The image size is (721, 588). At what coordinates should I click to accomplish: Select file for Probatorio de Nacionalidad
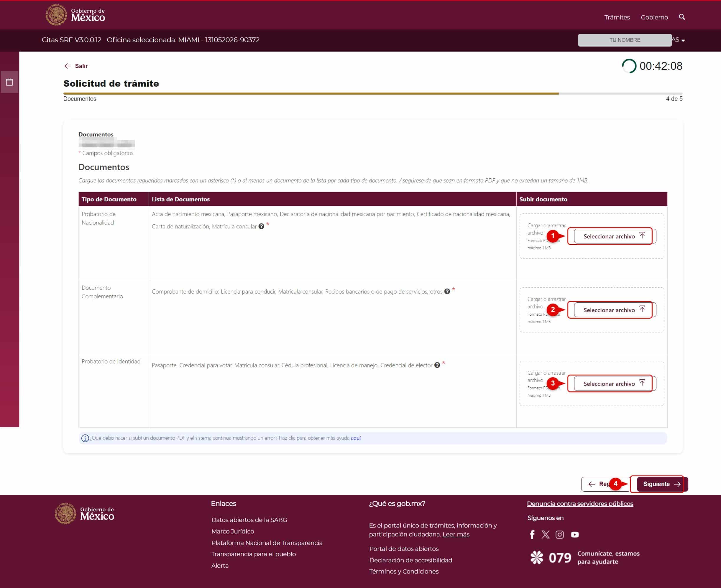(615, 236)
